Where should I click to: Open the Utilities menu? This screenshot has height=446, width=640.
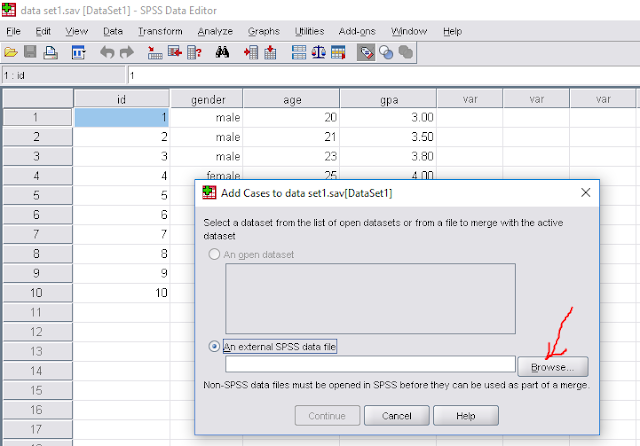(x=309, y=31)
